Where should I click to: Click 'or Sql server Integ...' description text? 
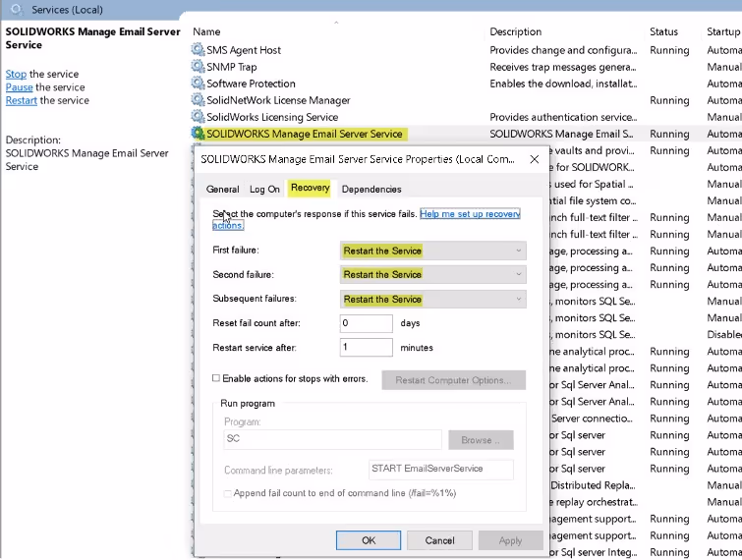pyautogui.click(x=594, y=552)
